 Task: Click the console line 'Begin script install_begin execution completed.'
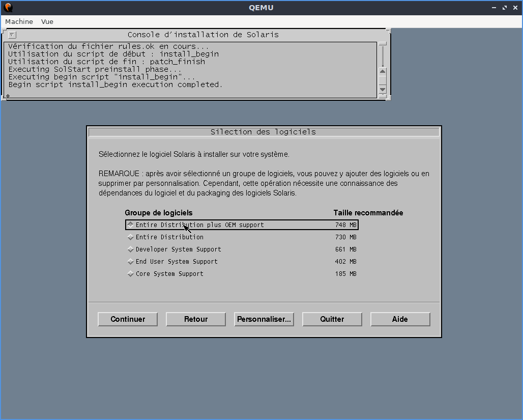click(x=115, y=85)
